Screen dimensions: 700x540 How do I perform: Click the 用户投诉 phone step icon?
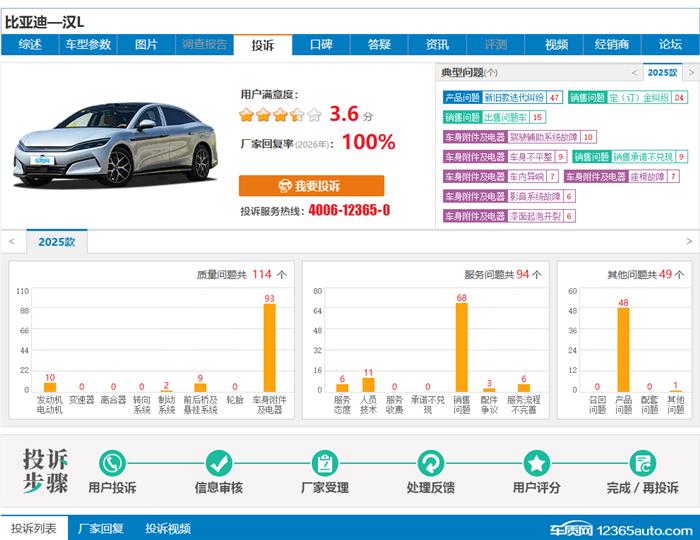(x=112, y=463)
